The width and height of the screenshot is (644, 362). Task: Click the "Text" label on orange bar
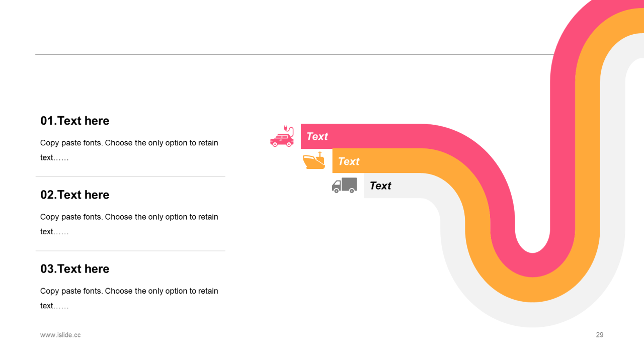tap(349, 161)
